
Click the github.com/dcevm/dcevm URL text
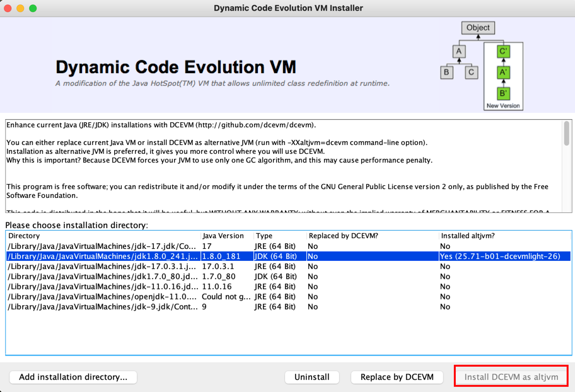[255, 125]
